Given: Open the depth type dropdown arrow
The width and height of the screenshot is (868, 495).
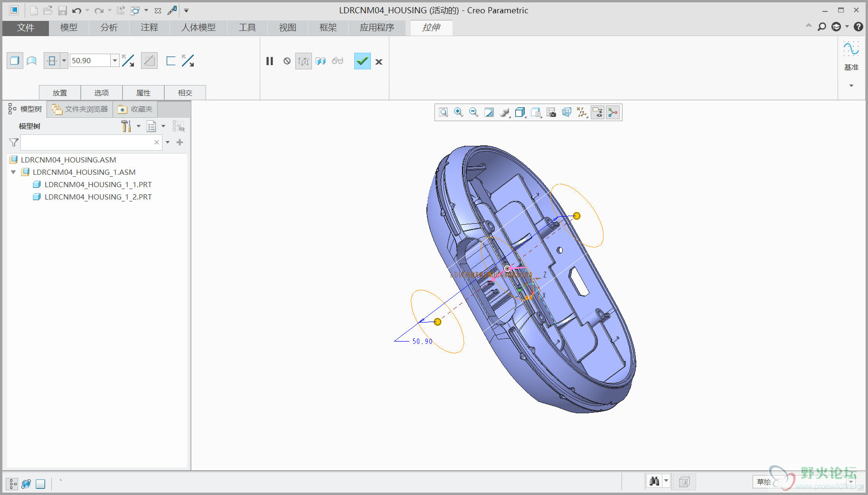Looking at the screenshot, I should coord(64,61).
